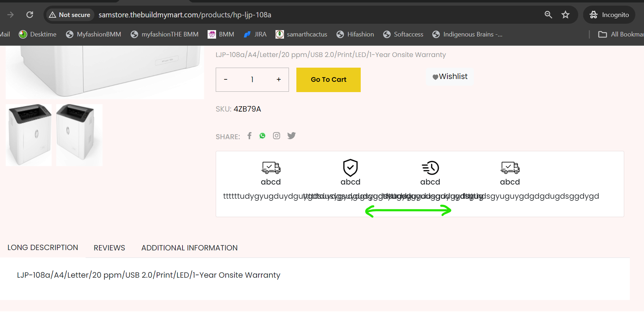The height and width of the screenshot is (317, 644).
Task: Click the quantity field showing 1
Action: click(252, 80)
